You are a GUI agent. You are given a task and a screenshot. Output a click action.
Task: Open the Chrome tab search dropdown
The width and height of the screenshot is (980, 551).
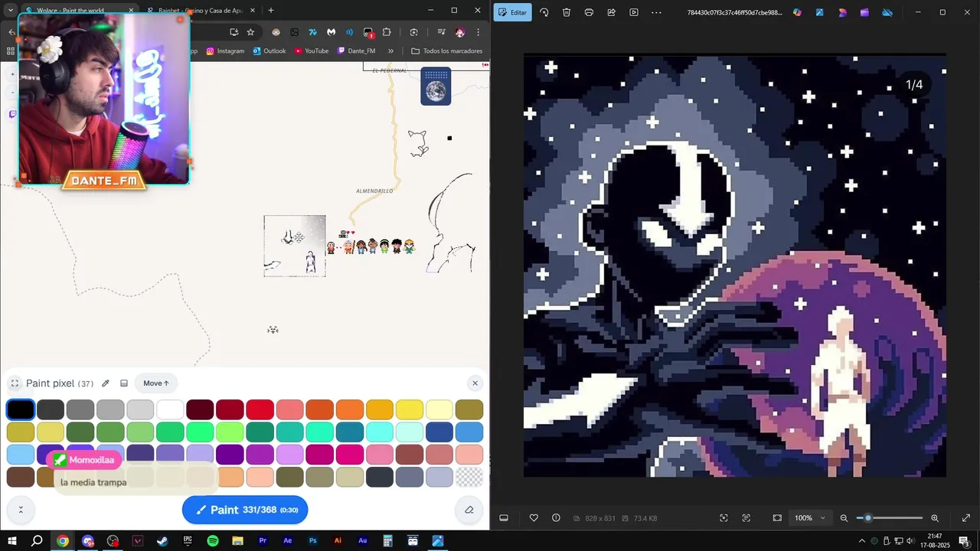11,11
